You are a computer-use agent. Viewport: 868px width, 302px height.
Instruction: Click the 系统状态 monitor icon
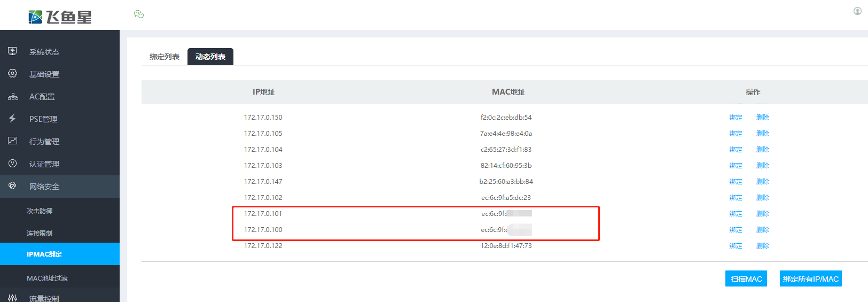coord(12,51)
